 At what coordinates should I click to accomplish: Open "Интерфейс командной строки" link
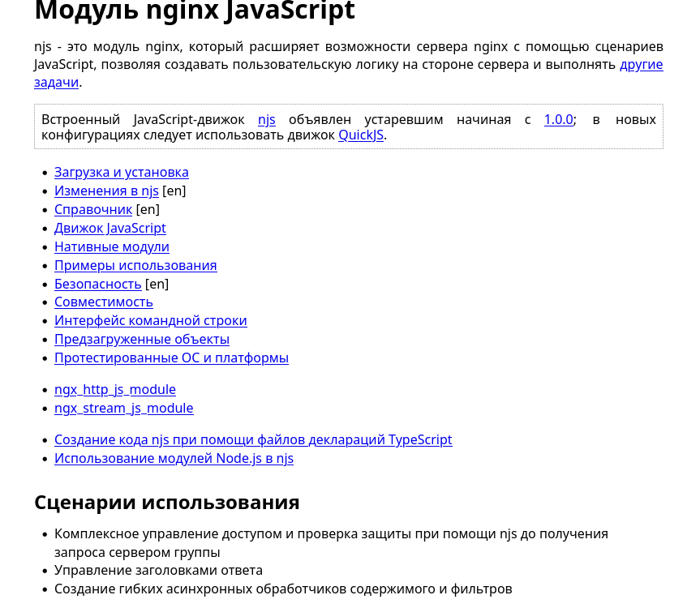point(151,321)
